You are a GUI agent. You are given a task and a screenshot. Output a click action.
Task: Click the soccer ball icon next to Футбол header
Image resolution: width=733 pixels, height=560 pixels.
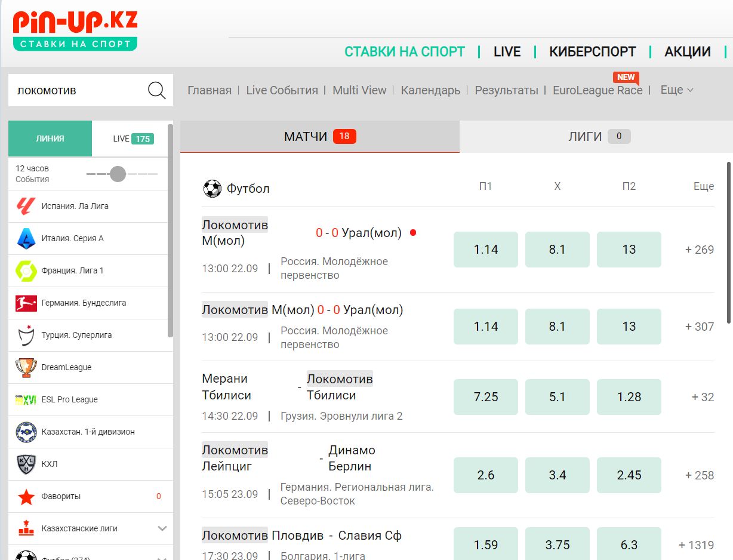point(212,189)
